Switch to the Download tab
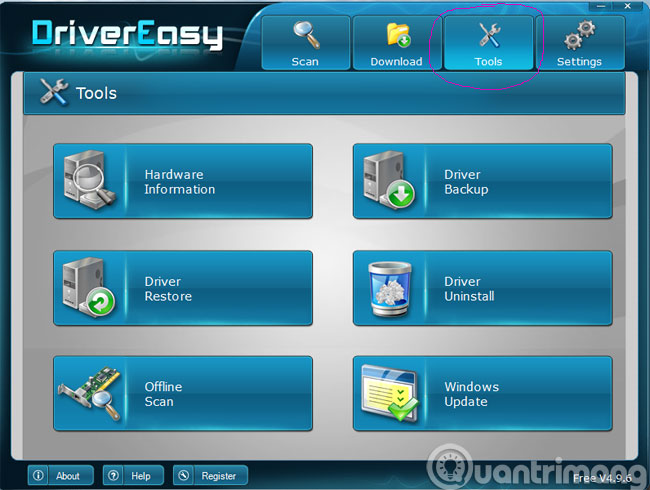The image size is (650, 490). pyautogui.click(x=396, y=43)
